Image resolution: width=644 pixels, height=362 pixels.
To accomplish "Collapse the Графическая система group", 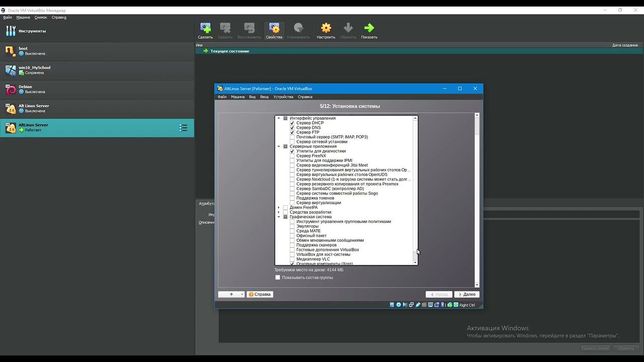I will pyautogui.click(x=279, y=217).
